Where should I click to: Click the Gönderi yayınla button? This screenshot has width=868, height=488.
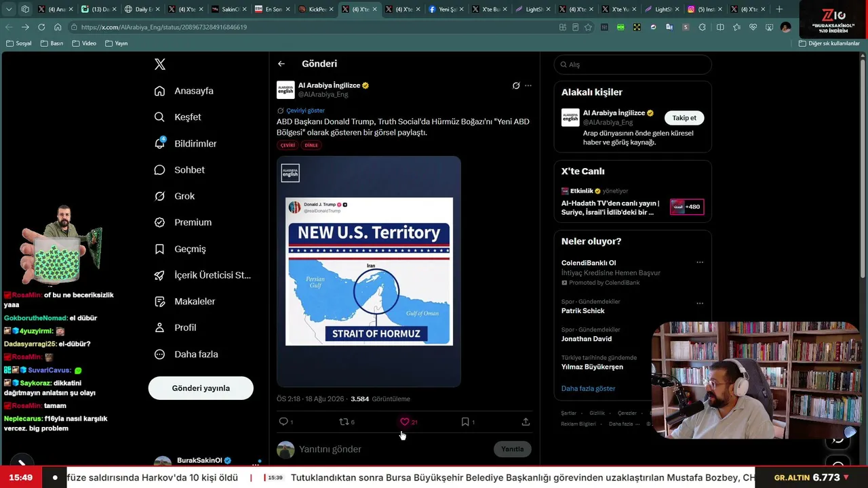coord(201,388)
